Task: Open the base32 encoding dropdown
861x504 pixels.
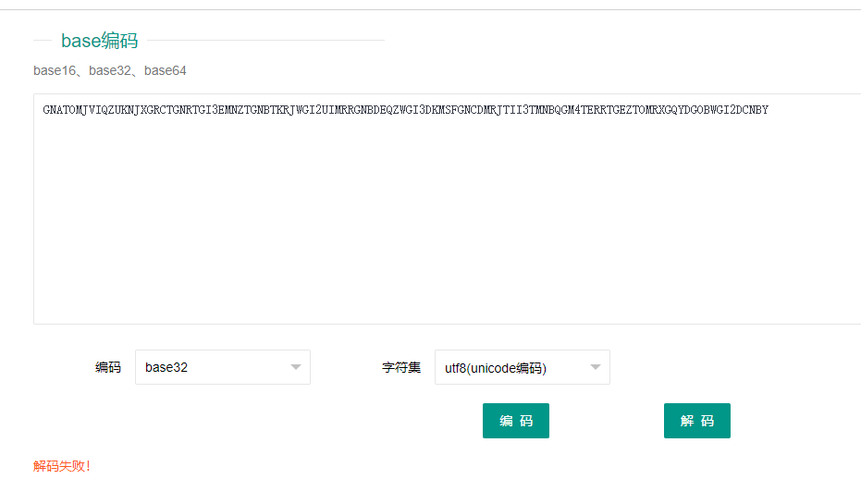Action: tap(222, 367)
